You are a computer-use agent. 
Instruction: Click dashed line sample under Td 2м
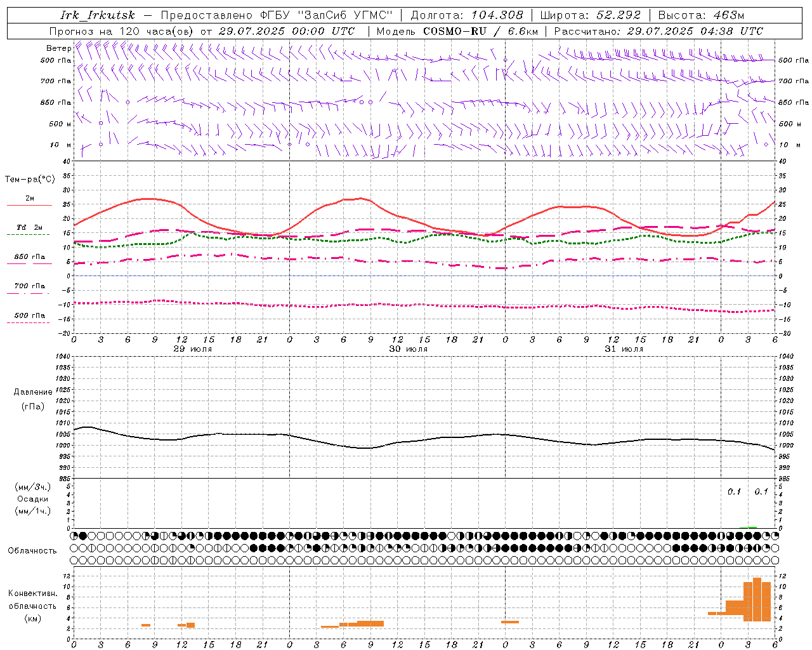[29, 234]
